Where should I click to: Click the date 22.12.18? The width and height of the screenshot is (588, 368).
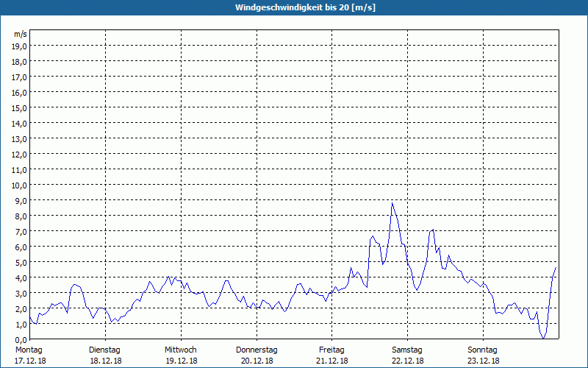[408, 361]
